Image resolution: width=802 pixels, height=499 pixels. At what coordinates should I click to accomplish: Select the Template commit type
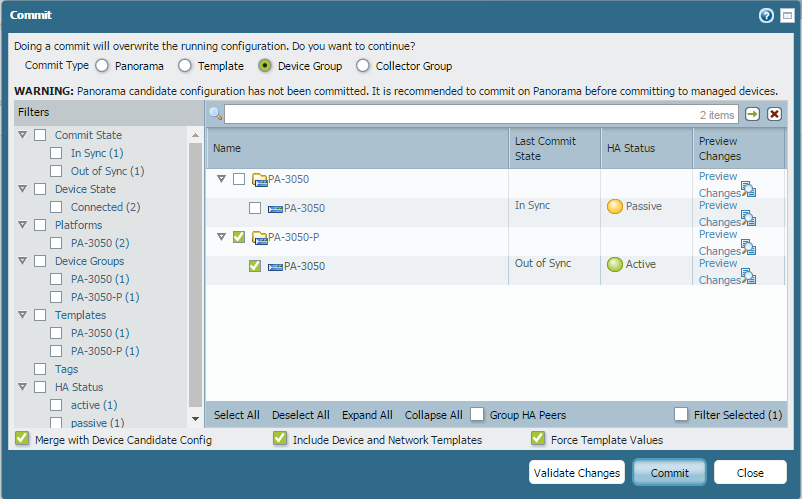coord(185,65)
